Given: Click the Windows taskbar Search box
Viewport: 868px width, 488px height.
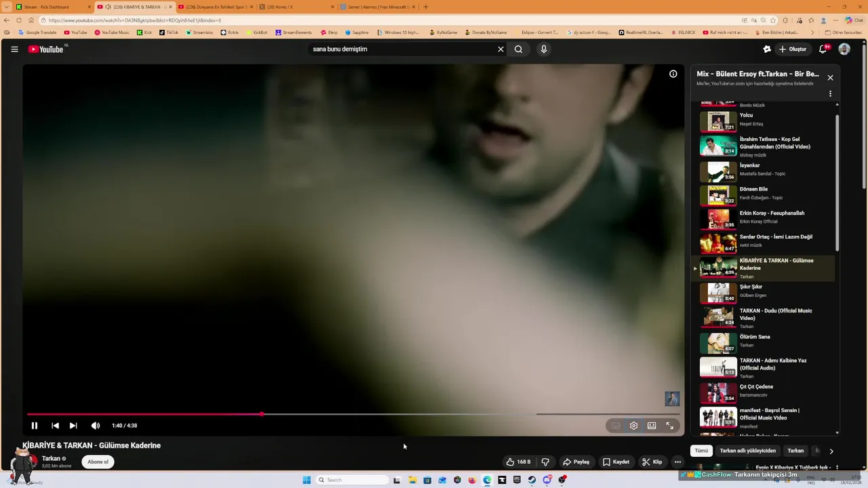Looking at the screenshot, I should tap(352, 480).
